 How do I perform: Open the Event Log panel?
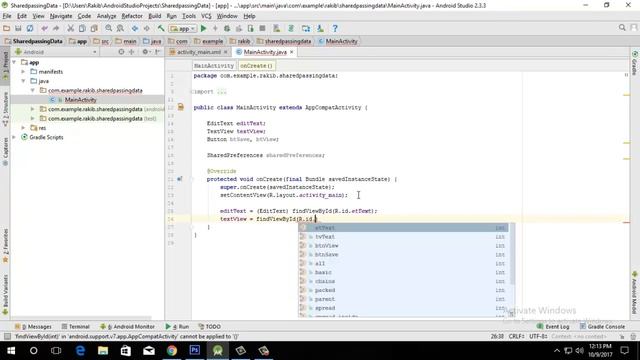coord(553,327)
